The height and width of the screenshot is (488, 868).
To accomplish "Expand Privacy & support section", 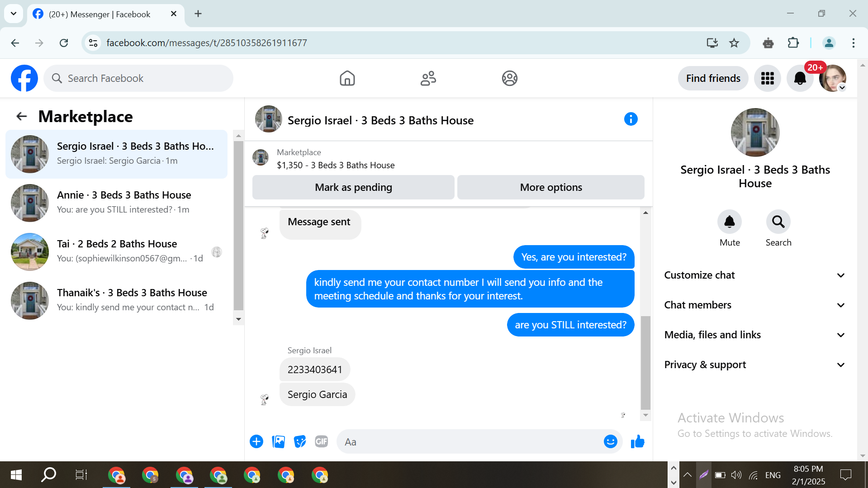I will tap(754, 365).
